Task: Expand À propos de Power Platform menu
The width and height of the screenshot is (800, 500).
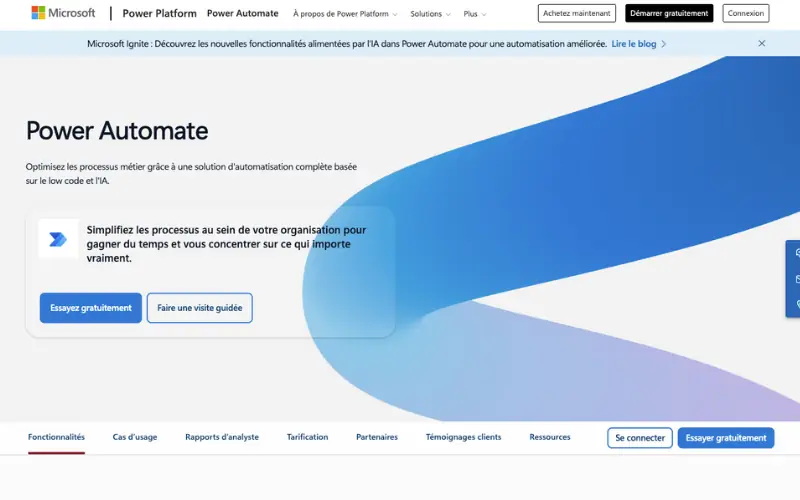Action: [345, 14]
